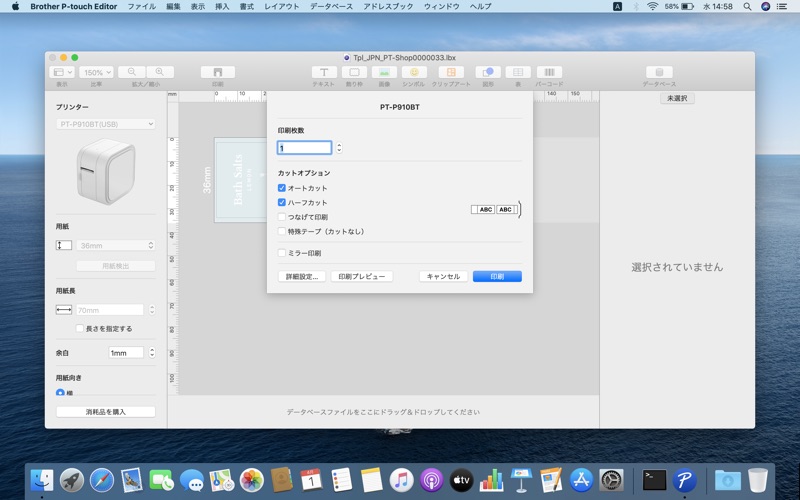Screen dimensions: 800x500
Task: Open the ファイル menu
Action: [141, 7]
